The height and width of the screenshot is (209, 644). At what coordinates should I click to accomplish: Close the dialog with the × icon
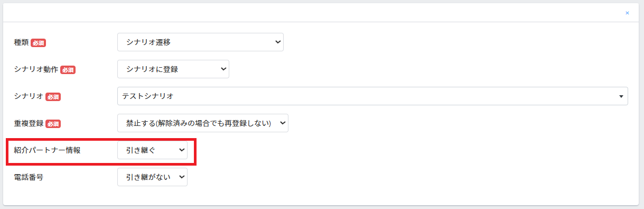(627, 13)
